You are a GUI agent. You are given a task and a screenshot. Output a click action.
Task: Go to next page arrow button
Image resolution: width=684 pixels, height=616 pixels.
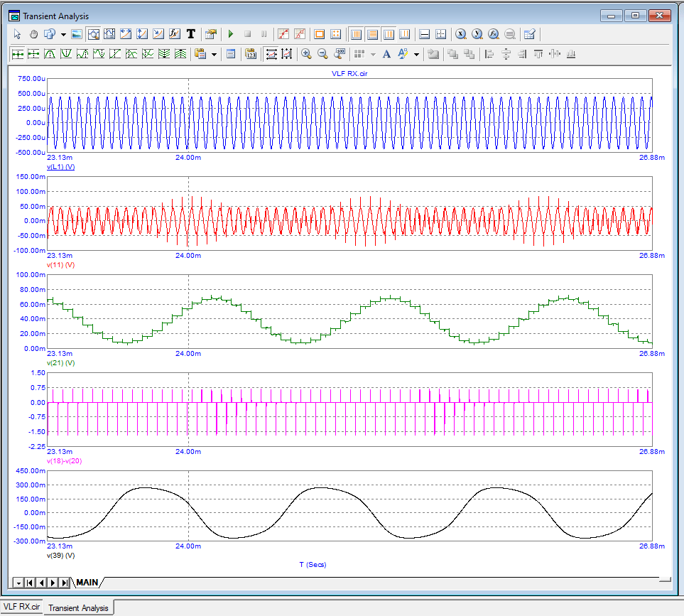53,583
